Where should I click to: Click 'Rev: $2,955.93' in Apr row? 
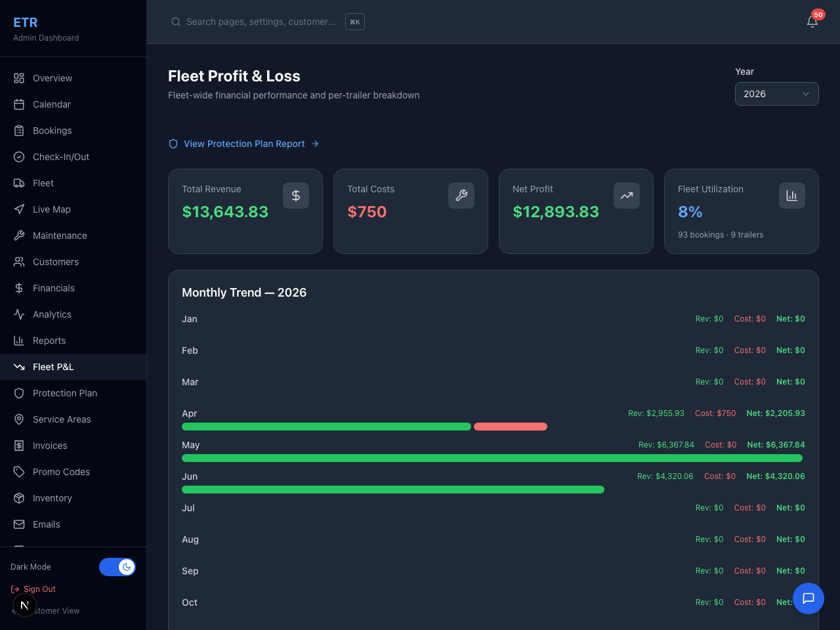[x=656, y=413]
